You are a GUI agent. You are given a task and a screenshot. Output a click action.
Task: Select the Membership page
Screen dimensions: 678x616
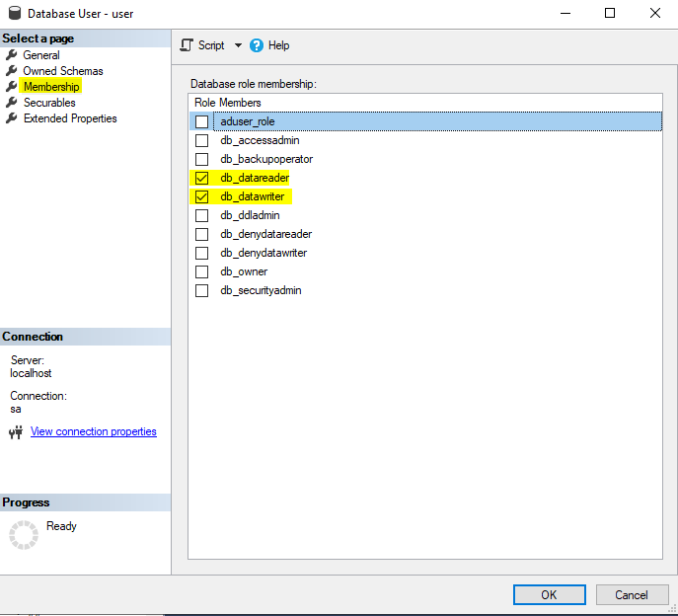click(51, 87)
